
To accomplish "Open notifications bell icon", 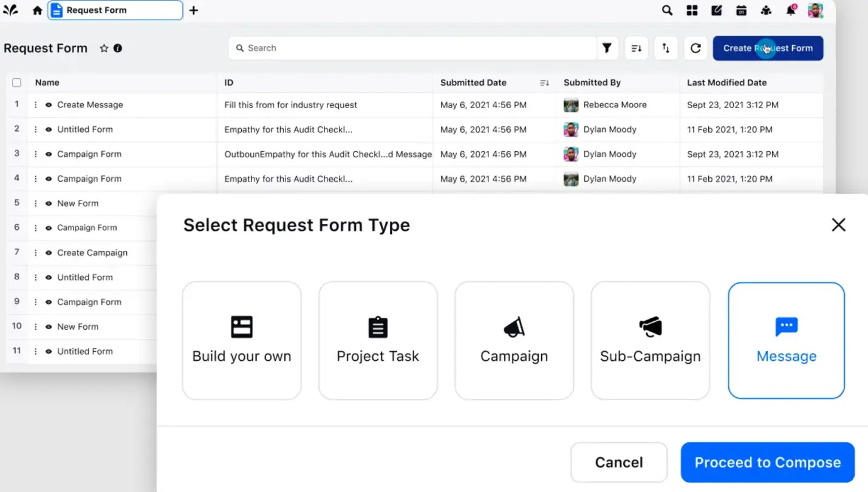I will click(791, 10).
